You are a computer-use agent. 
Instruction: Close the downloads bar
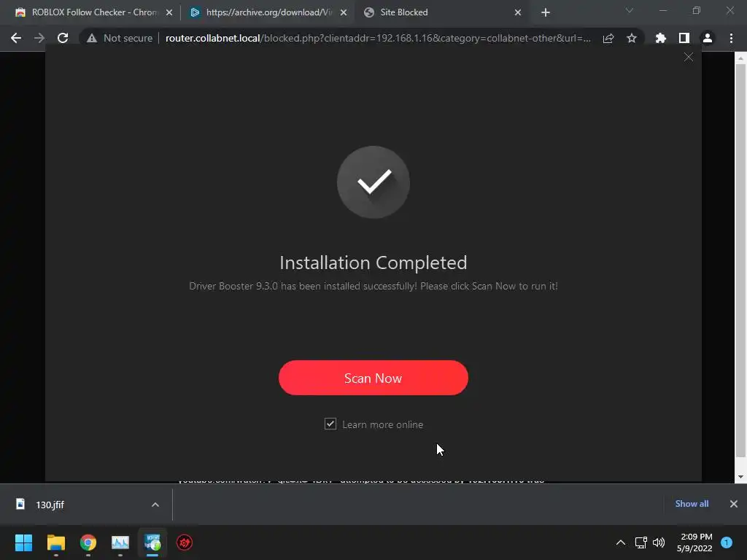point(734,504)
